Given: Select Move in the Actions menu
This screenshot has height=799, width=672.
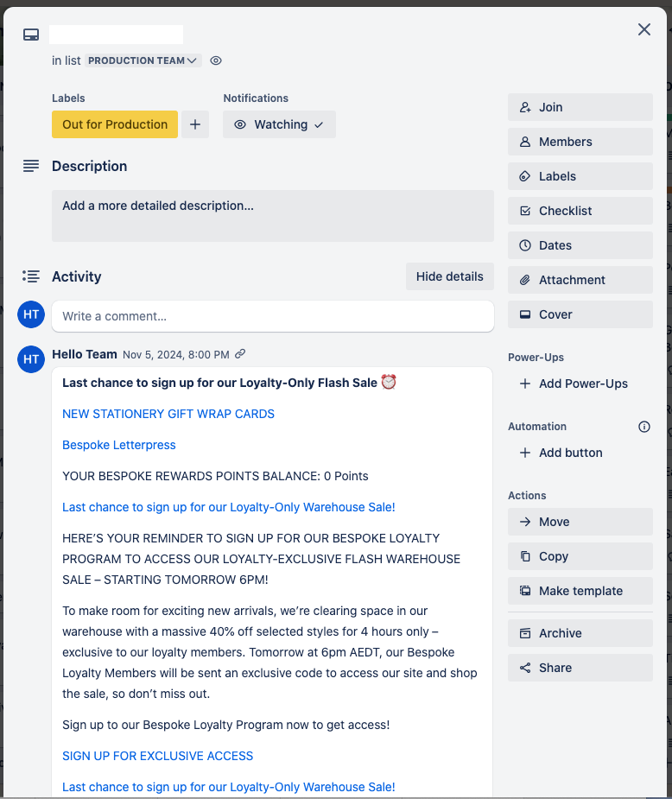Looking at the screenshot, I should point(580,522).
